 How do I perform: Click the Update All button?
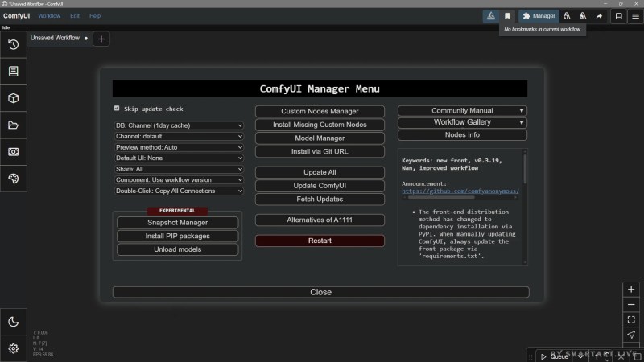320,172
